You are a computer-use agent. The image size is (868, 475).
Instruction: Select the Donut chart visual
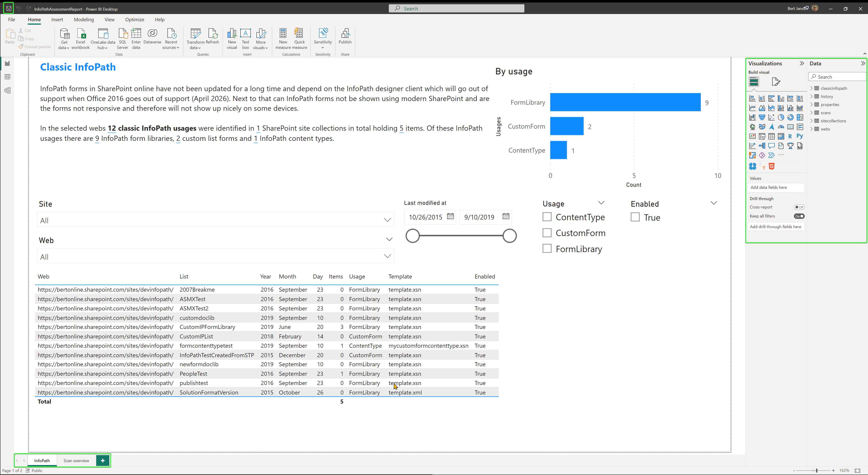[790, 117]
